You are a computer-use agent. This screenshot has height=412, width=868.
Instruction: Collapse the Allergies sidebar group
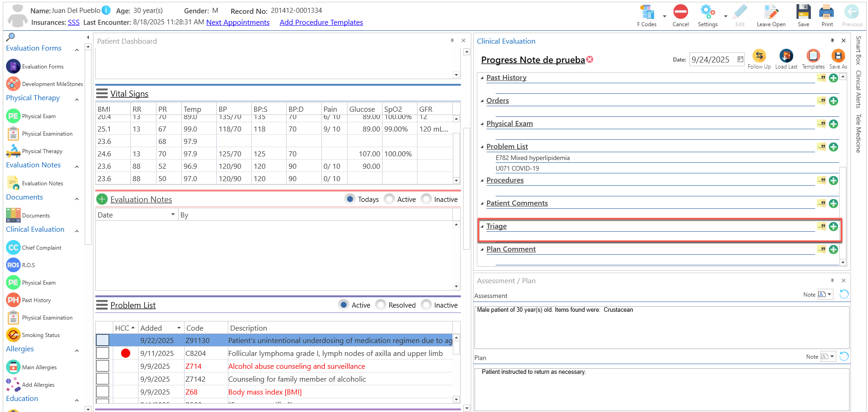click(x=77, y=350)
